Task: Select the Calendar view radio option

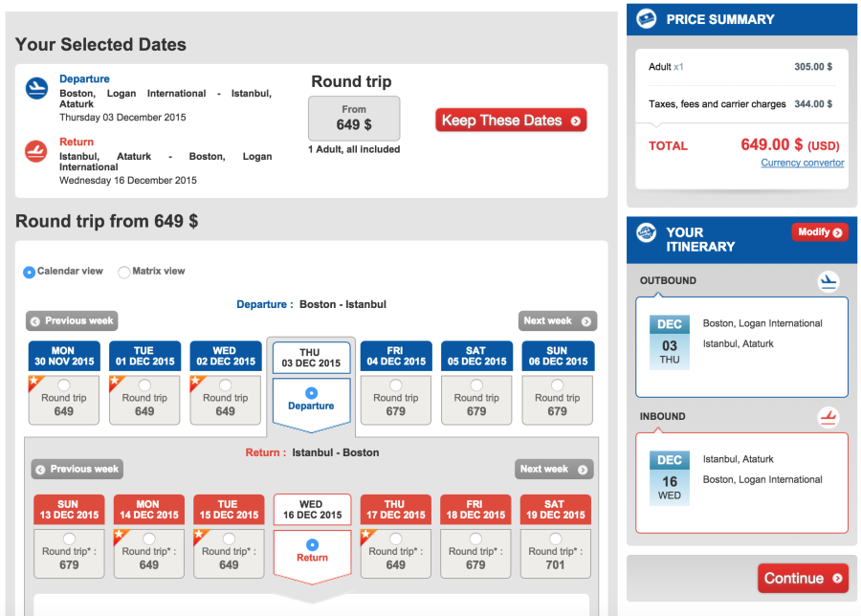Action: [x=30, y=272]
